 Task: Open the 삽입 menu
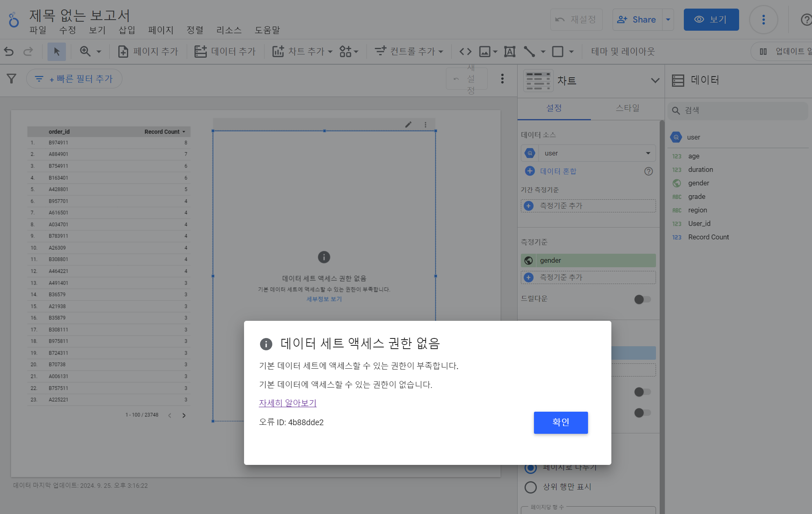(127, 30)
